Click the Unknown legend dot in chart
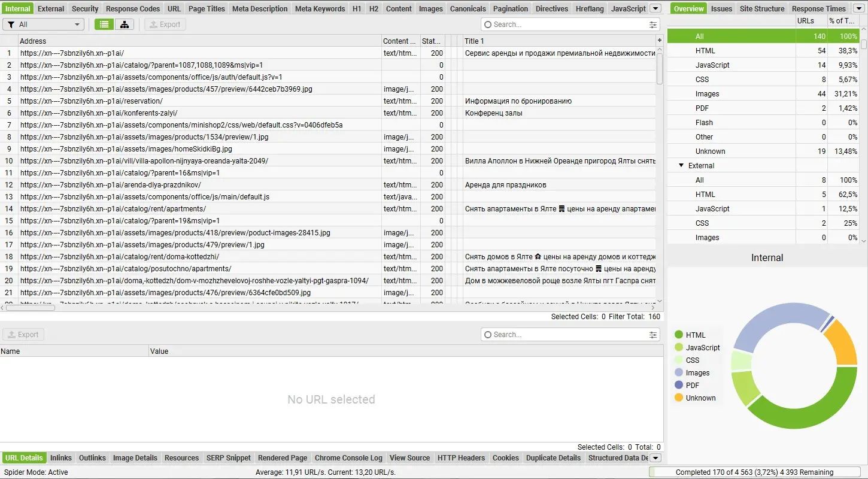The height and width of the screenshot is (479, 868). click(678, 398)
